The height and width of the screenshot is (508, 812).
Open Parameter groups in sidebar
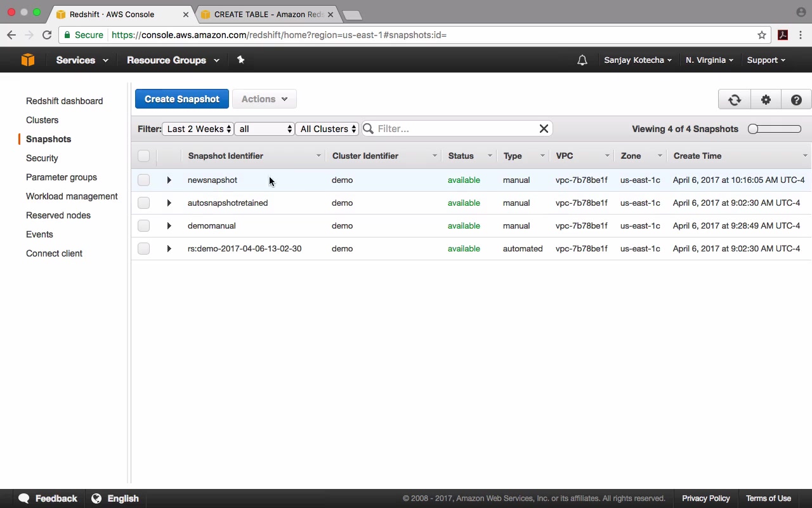coord(62,177)
